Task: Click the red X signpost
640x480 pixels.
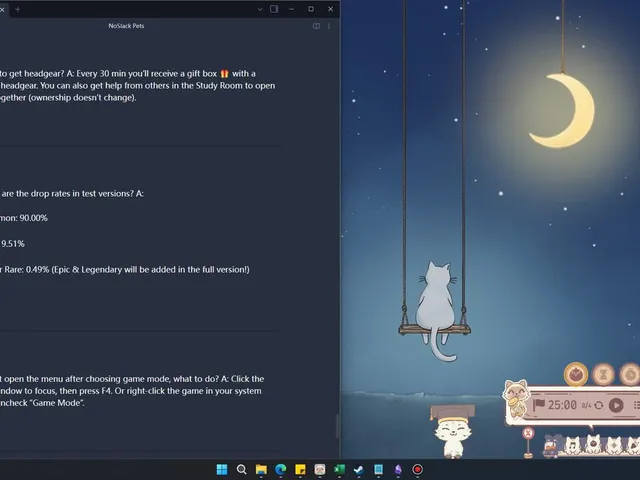Action: pos(528,442)
